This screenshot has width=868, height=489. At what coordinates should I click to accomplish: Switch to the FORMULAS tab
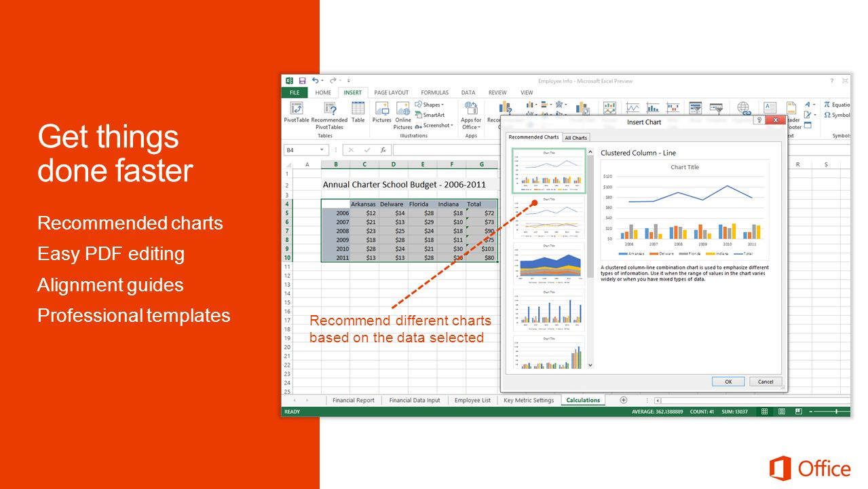pyautogui.click(x=434, y=92)
